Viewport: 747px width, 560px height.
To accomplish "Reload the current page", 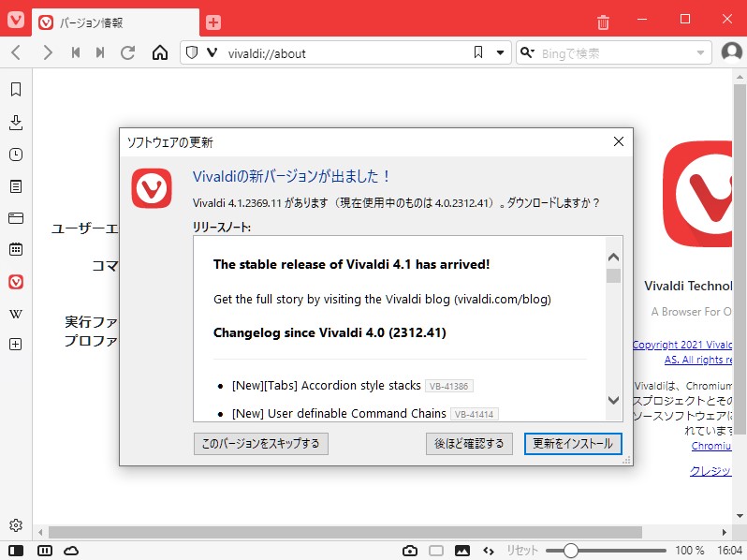I will tap(127, 52).
